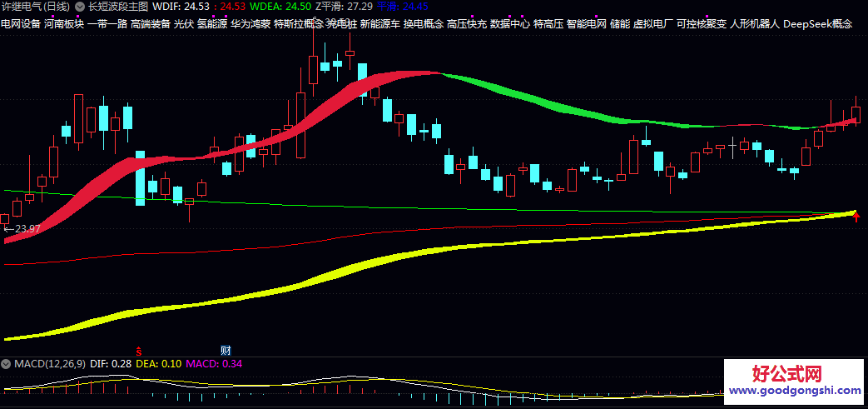Expand the MACD indicator dropdown arrow
Image resolution: width=868 pixels, height=409 pixels.
point(7,364)
